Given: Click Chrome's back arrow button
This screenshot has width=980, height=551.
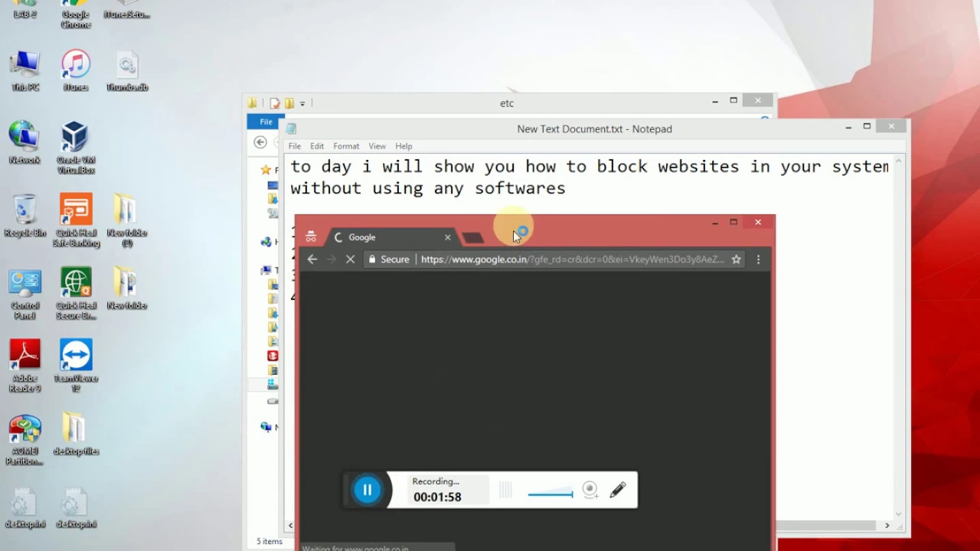Looking at the screenshot, I should [312, 259].
